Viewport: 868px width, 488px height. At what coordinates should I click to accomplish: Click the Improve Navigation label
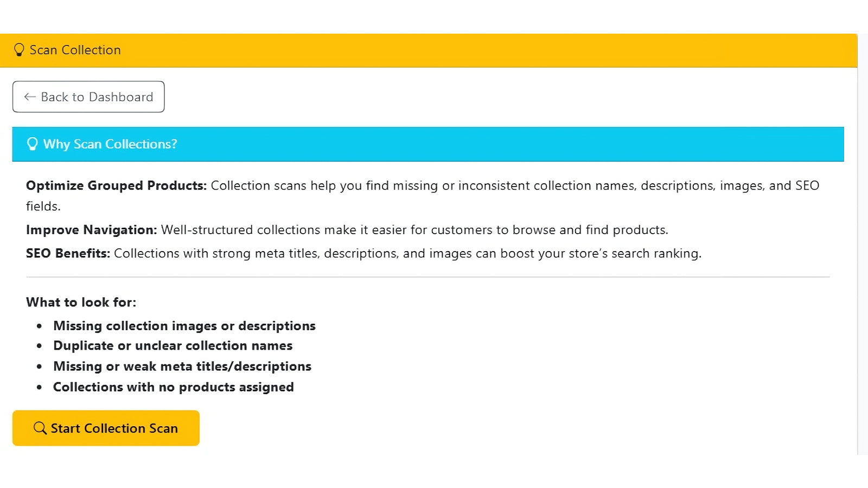(91, 230)
